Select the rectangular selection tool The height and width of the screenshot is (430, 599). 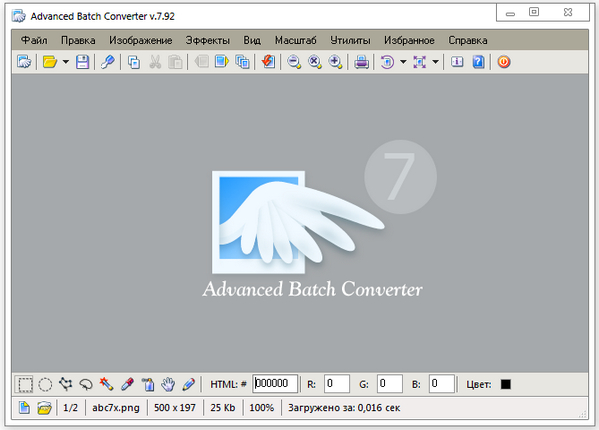click(25, 384)
